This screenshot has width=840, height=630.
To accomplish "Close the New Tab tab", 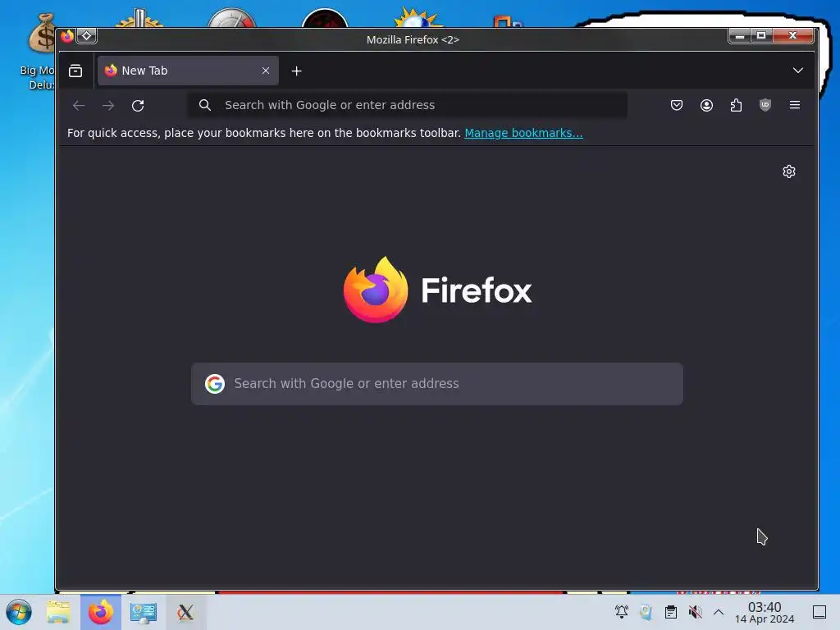I will 266,71.
